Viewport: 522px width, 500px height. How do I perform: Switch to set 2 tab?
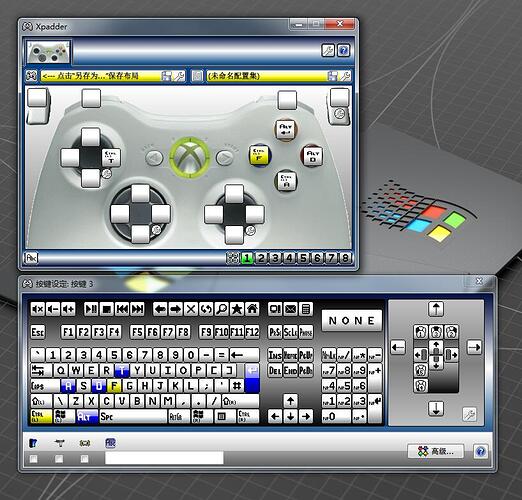click(261, 258)
